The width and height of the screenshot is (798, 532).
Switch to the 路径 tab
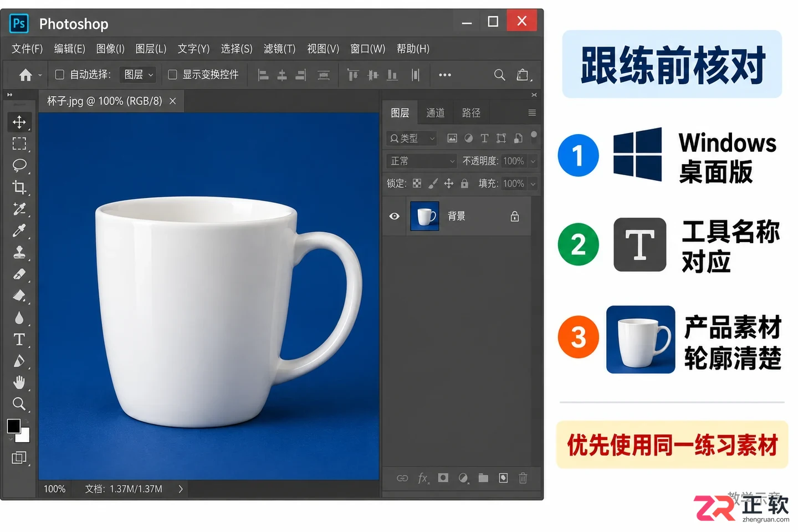(x=471, y=113)
